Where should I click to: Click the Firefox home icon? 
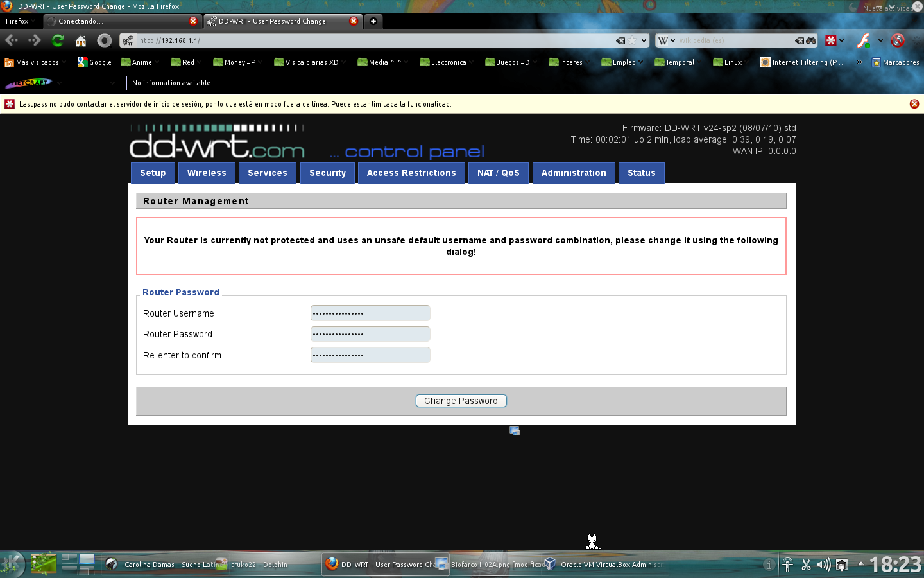click(80, 40)
